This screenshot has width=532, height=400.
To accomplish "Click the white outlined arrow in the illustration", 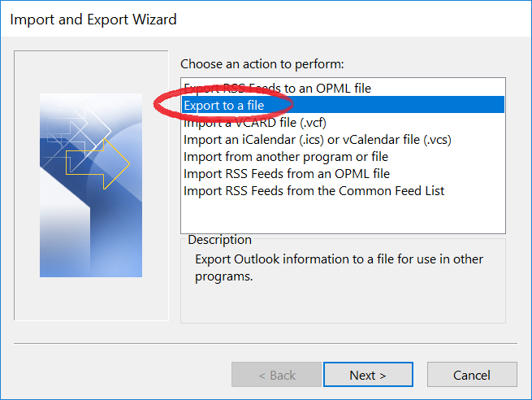I will point(100,131).
